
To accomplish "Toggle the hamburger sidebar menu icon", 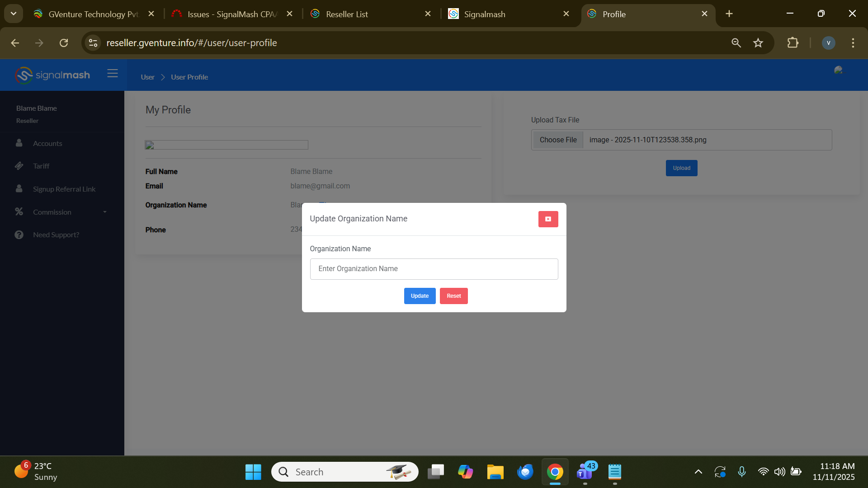I will [x=113, y=74].
